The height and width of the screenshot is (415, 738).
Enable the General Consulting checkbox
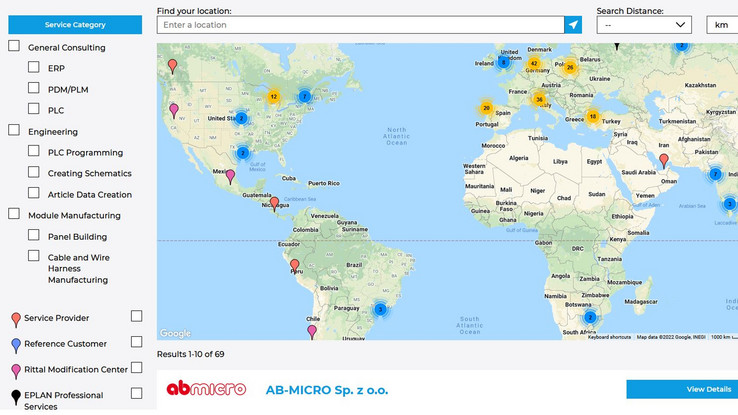pos(14,46)
